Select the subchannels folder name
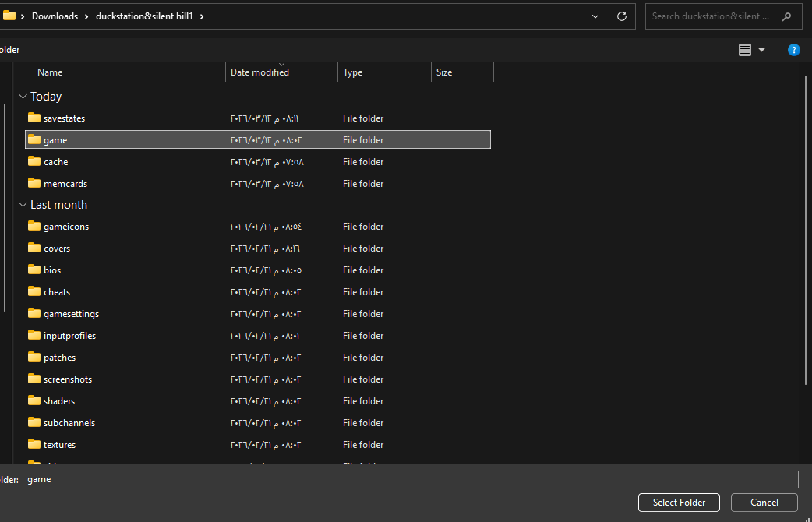This screenshot has height=522, width=812. click(69, 422)
